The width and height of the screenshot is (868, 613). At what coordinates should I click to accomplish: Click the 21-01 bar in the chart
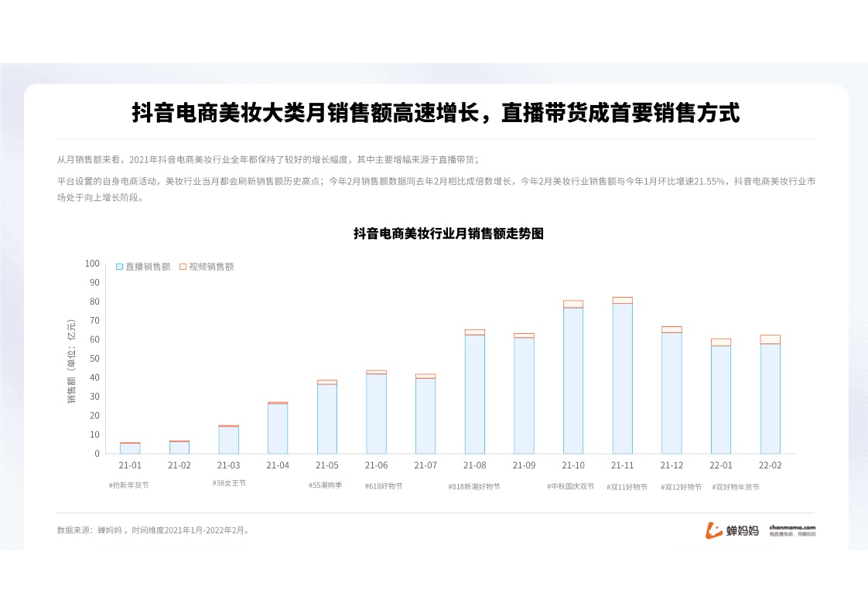130,448
